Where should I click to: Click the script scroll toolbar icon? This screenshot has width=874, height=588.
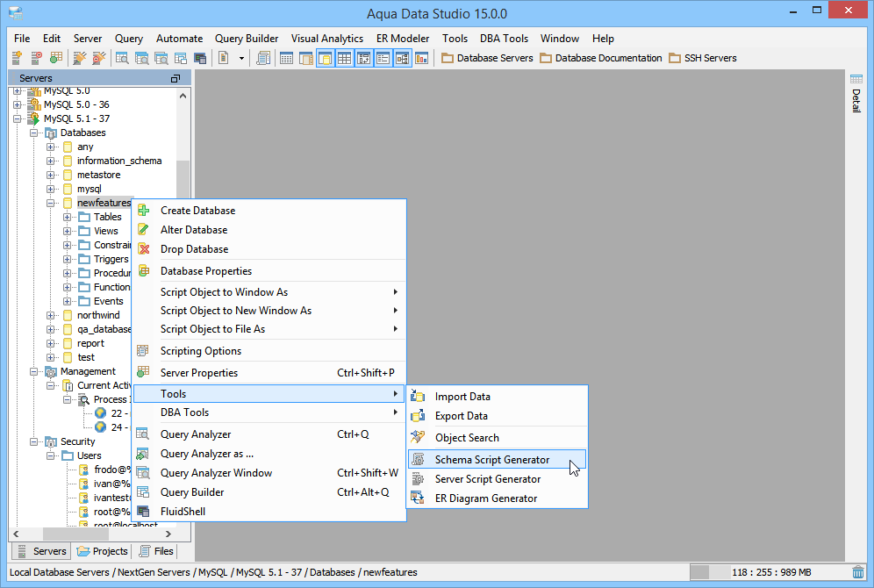[263, 57]
